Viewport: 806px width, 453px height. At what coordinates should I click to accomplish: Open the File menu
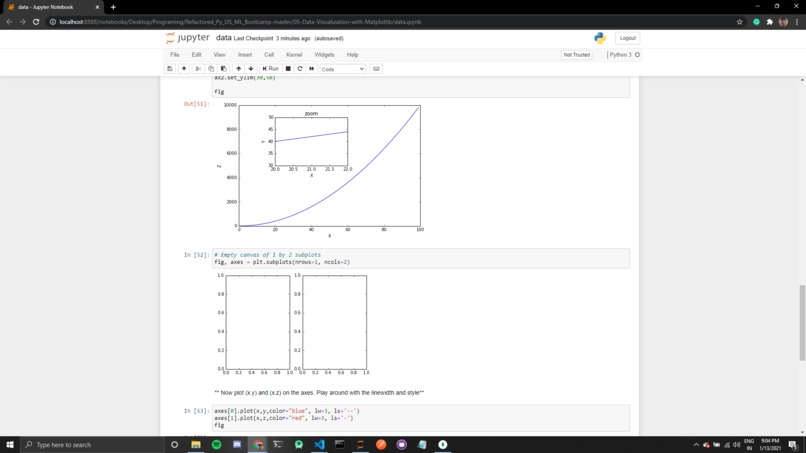[x=175, y=55]
